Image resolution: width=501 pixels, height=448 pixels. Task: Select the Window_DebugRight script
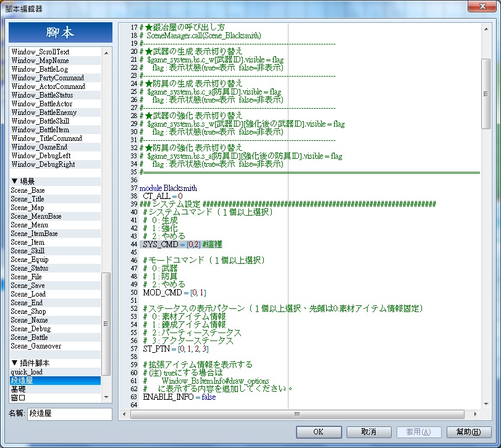point(56,164)
